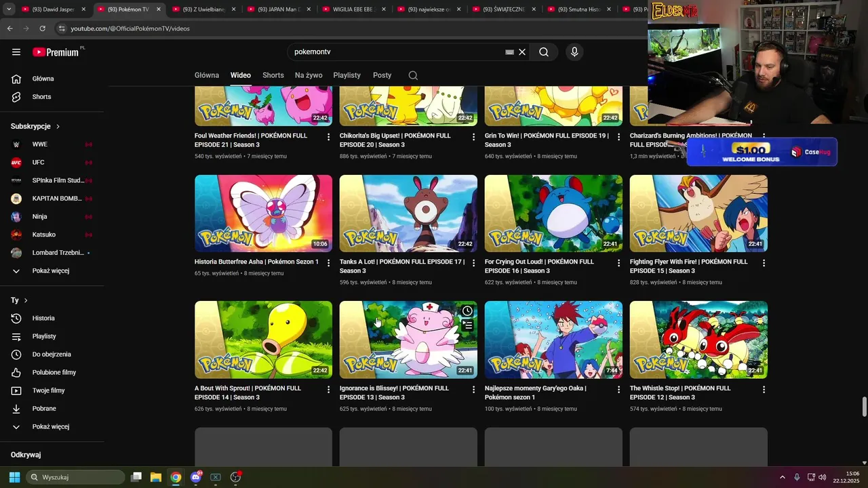Play the Butterfree thumbnail video

[x=263, y=213]
